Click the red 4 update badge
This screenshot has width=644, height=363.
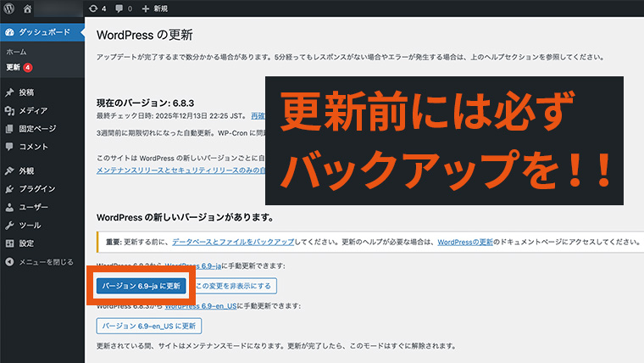pyautogui.click(x=27, y=67)
